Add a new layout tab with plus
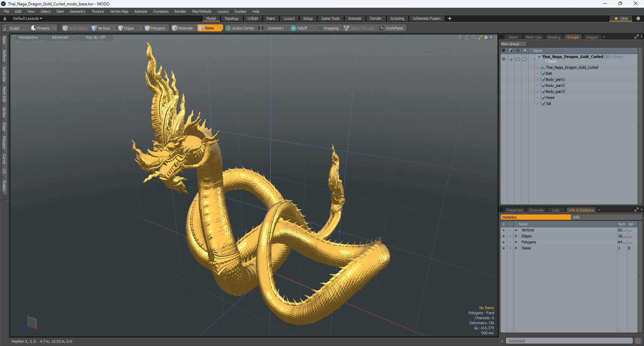644x346 pixels. [x=450, y=18]
